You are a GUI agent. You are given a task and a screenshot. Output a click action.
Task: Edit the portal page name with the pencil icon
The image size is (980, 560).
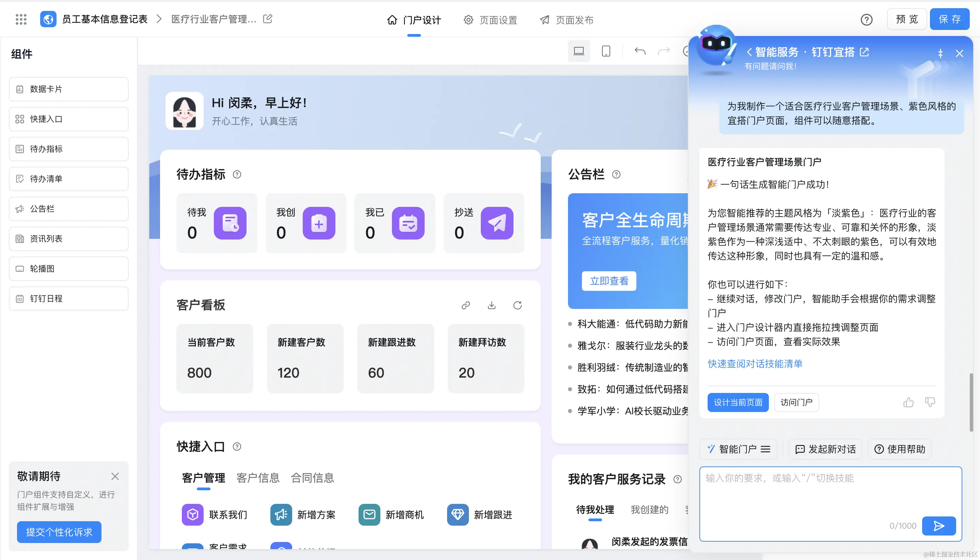[x=268, y=19]
